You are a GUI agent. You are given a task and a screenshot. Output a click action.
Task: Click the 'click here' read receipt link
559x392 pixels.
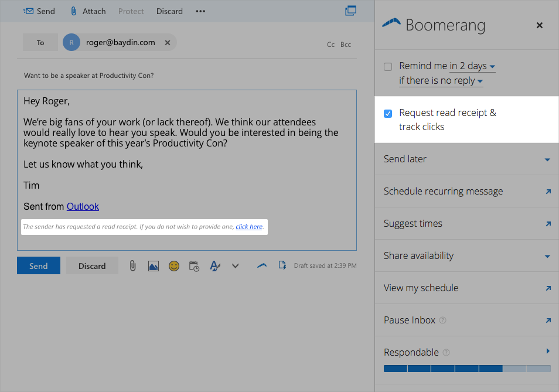pyautogui.click(x=249, y=227)
